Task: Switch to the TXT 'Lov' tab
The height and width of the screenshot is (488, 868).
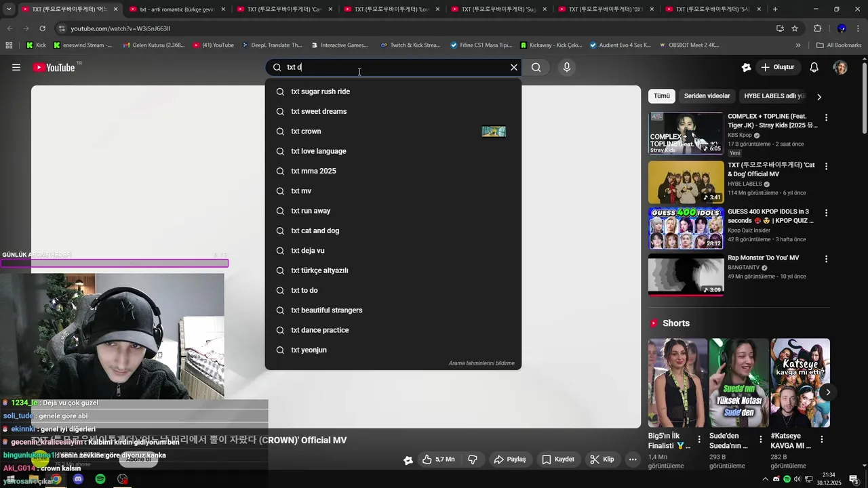Action: [391, 9]
